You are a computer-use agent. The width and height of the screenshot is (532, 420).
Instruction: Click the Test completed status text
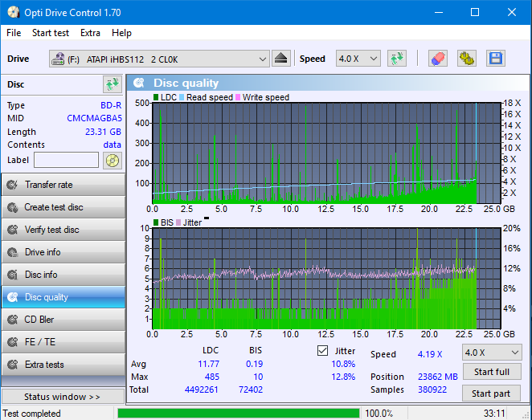click(x=31, y=414)
